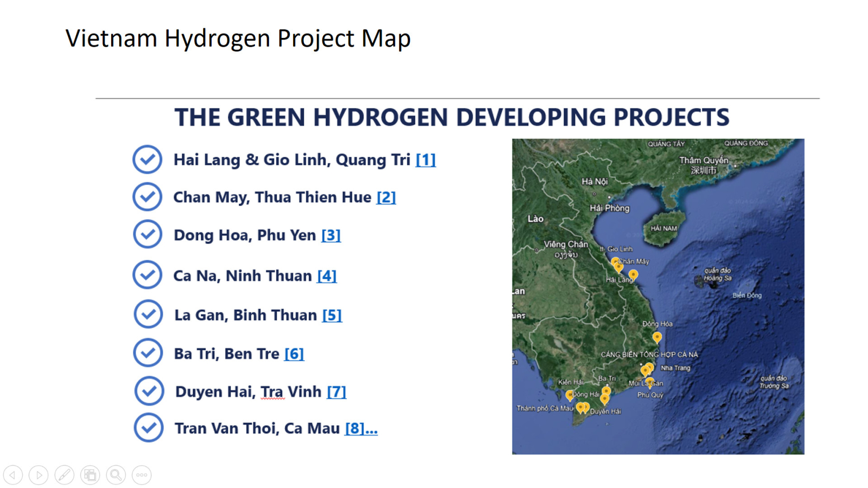Screen dimensions: 868x488
Task: Follow reference [5] for La Gan
Action: (331, 315)
